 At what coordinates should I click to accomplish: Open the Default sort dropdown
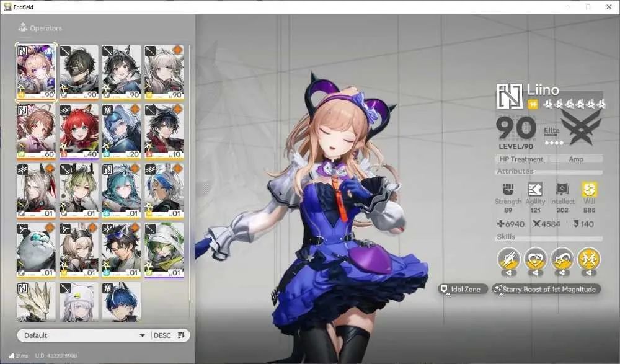coord(84,335)
